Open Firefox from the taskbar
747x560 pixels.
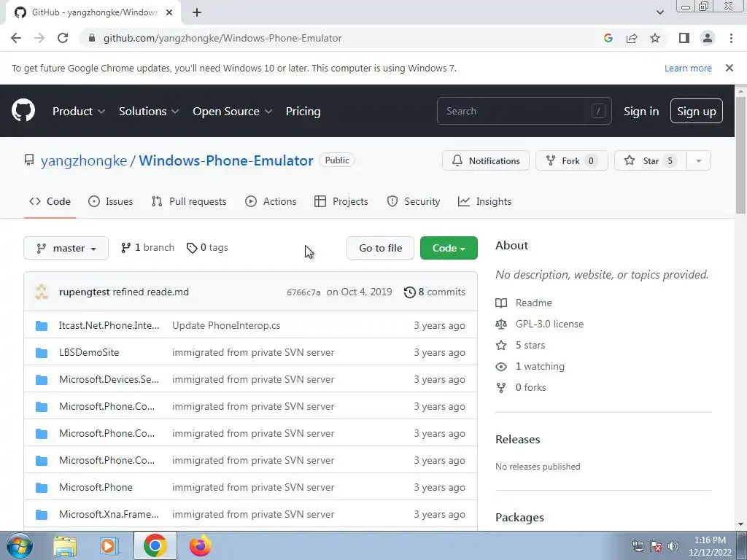click(x=200, y=545)
